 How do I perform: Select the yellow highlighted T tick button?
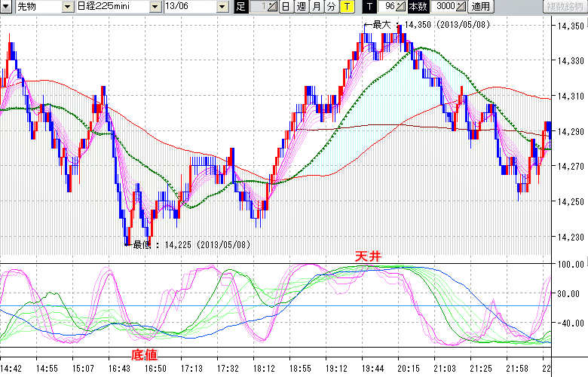point(346,7)
